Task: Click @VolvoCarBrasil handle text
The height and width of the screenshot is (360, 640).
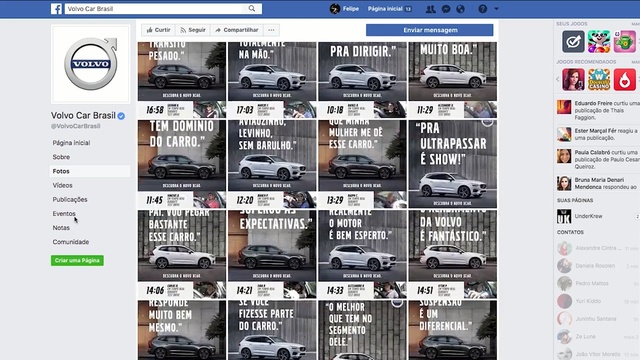Action: click(x=76, y=126)
